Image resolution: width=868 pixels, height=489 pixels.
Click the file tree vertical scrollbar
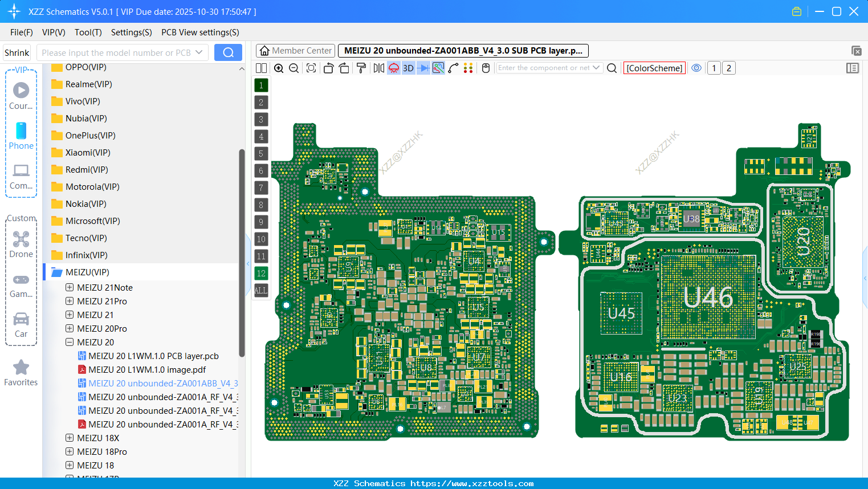[x=242, y=253]
